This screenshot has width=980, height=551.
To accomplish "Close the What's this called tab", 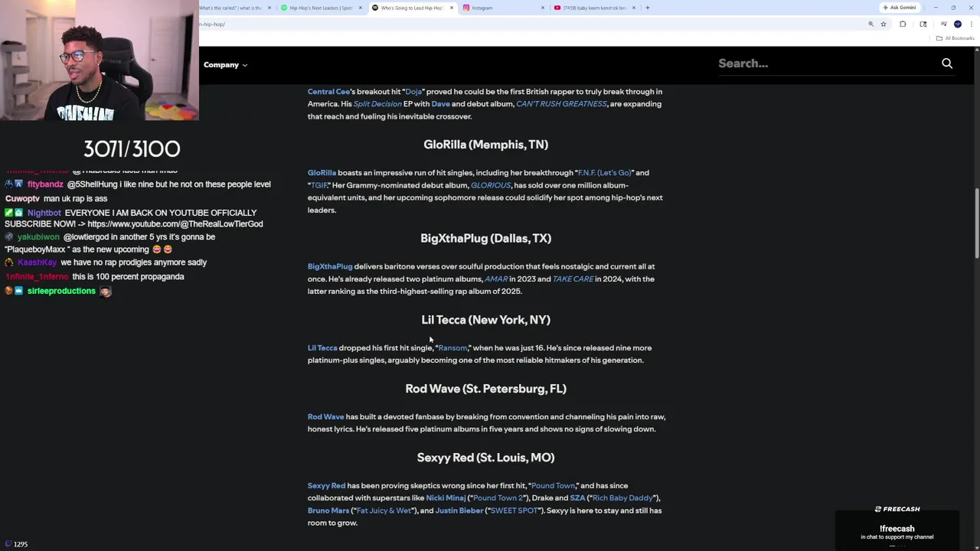I will [x=269, y=8].
